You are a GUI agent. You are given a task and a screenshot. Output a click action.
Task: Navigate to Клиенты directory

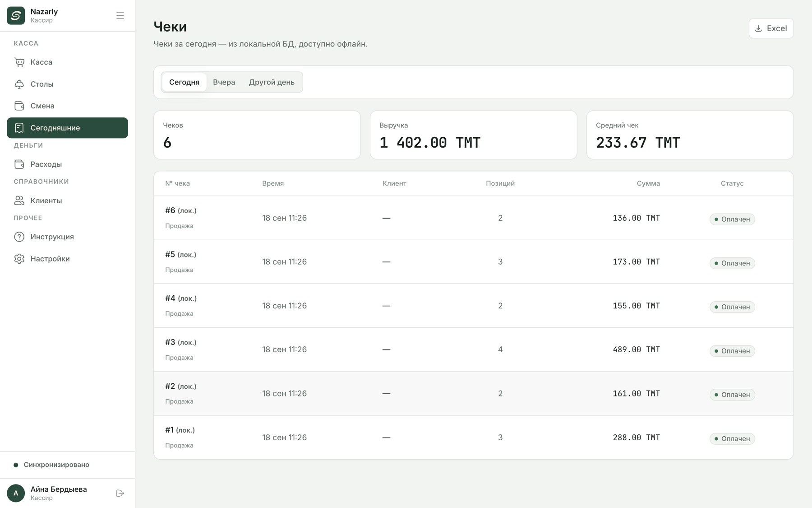click(67, 200)
